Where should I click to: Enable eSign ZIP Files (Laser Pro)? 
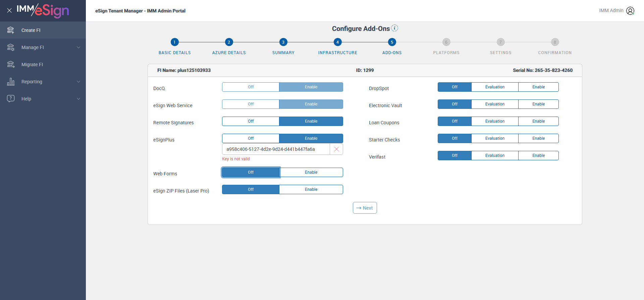[x=311, y=189]
